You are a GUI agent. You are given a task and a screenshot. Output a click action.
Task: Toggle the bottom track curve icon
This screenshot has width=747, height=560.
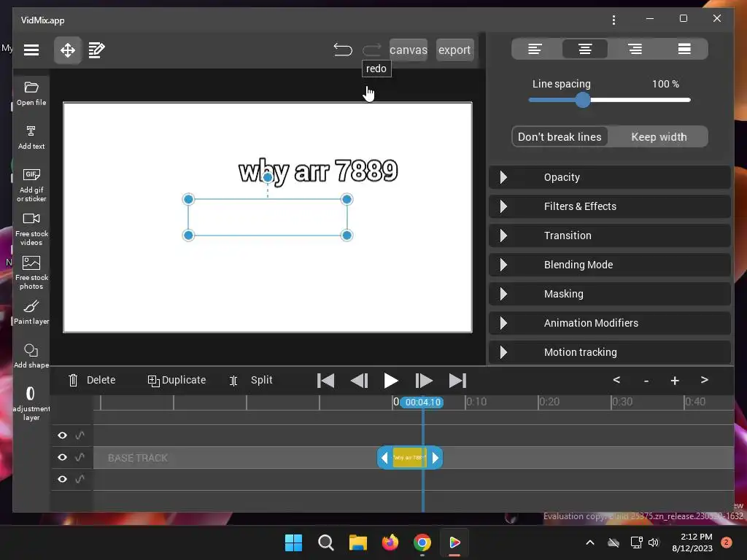(80, 479)
